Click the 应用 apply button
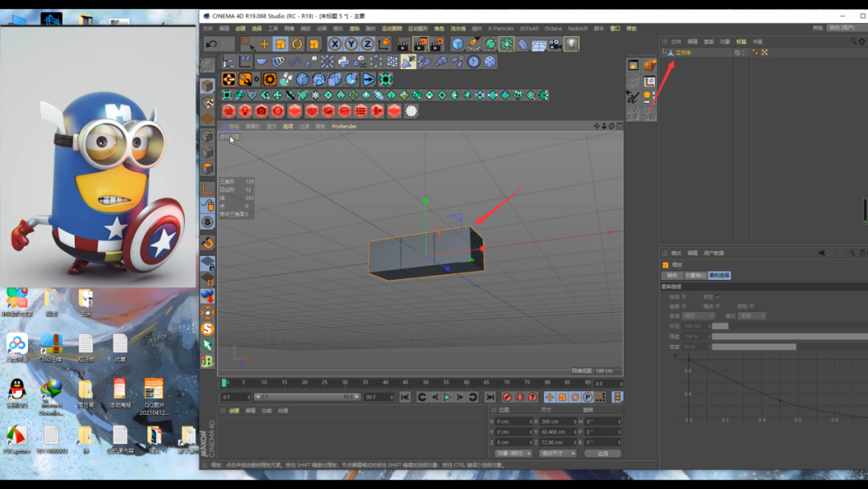 603,454
